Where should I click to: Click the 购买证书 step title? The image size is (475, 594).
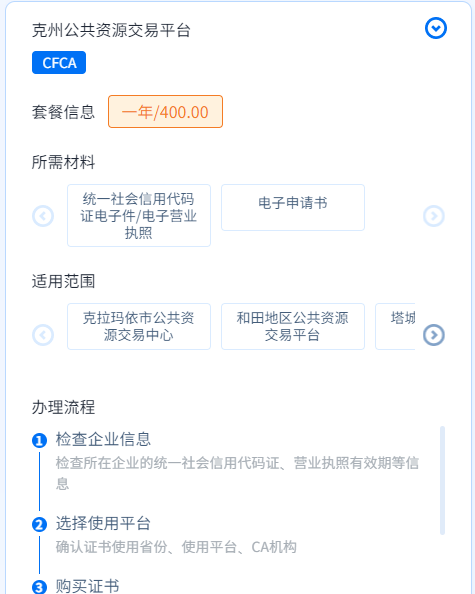coord(87,586)
